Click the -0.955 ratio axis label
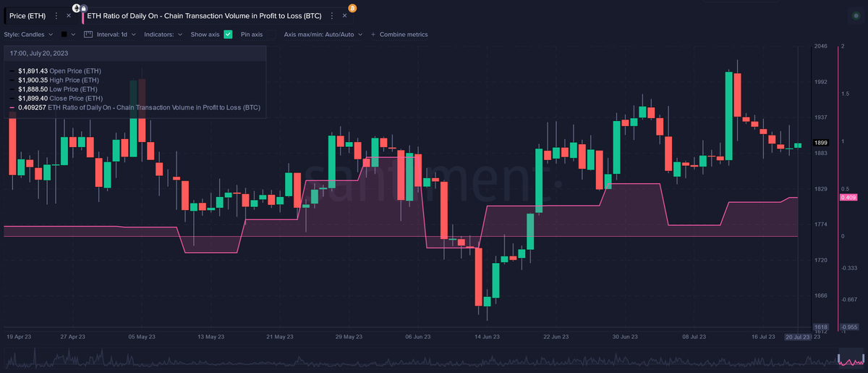 [848, 327]
